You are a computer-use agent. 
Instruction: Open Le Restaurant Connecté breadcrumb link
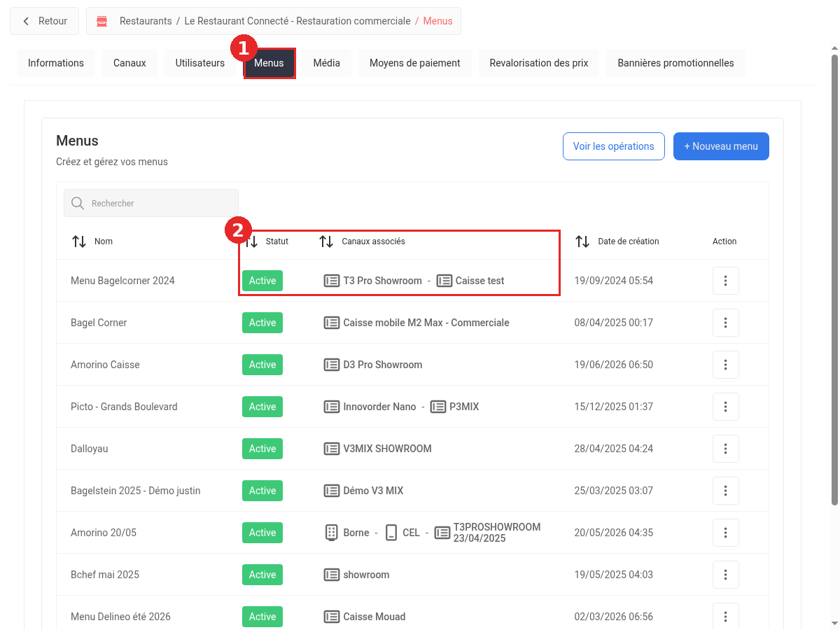point(297,21)
